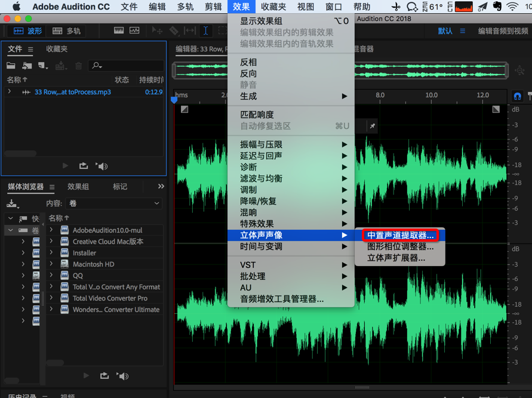
Task: Open workspace menu icon next to 默认
Action: (x=463, y=31)
